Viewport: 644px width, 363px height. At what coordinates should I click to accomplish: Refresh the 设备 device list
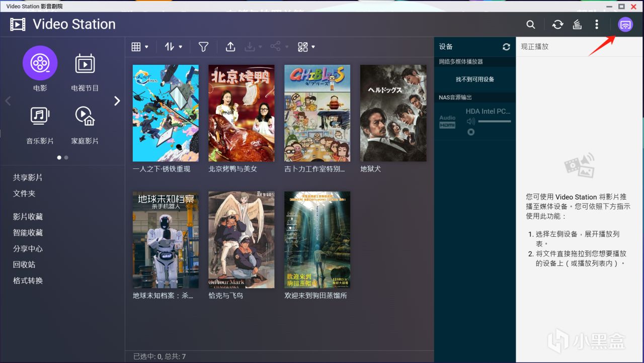tap(506, 47)
